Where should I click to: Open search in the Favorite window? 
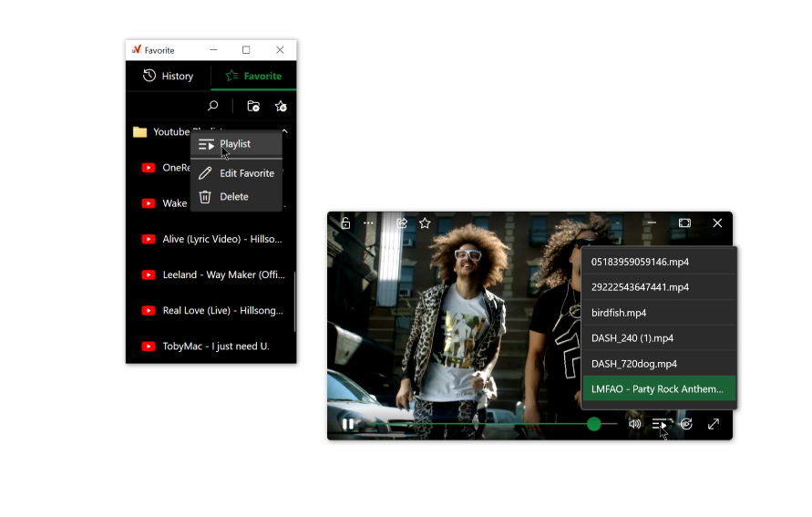[x=213, y=106]
